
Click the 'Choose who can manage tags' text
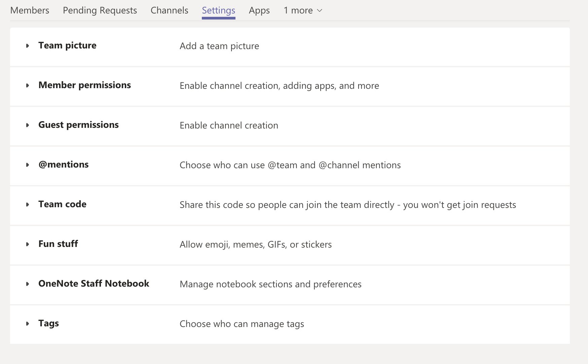pos(242,324)
